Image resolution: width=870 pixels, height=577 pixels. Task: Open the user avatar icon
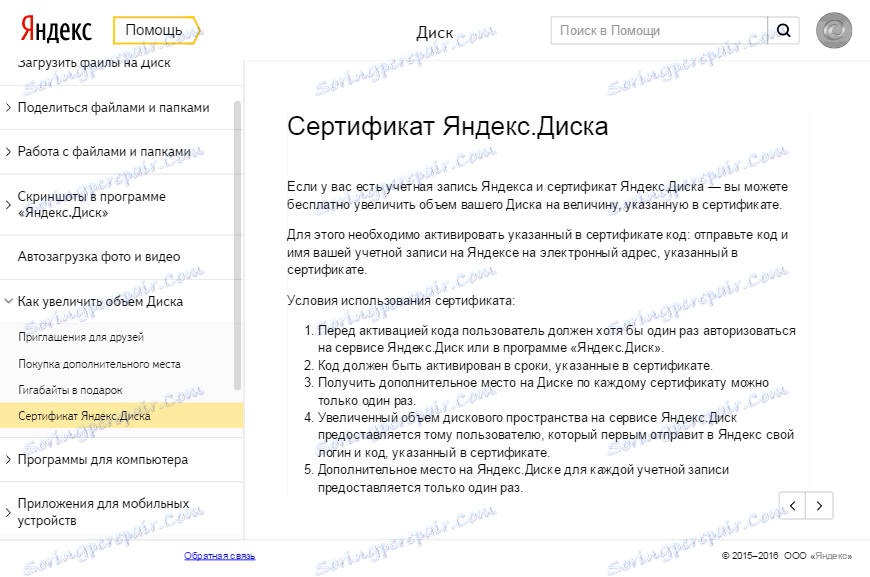[833, 31]
